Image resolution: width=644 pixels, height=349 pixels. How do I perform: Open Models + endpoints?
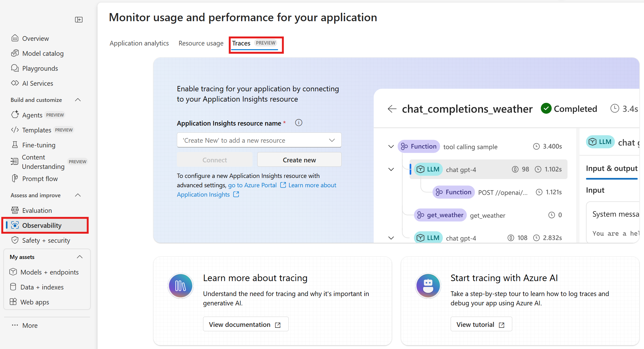[x=44, y=272]
